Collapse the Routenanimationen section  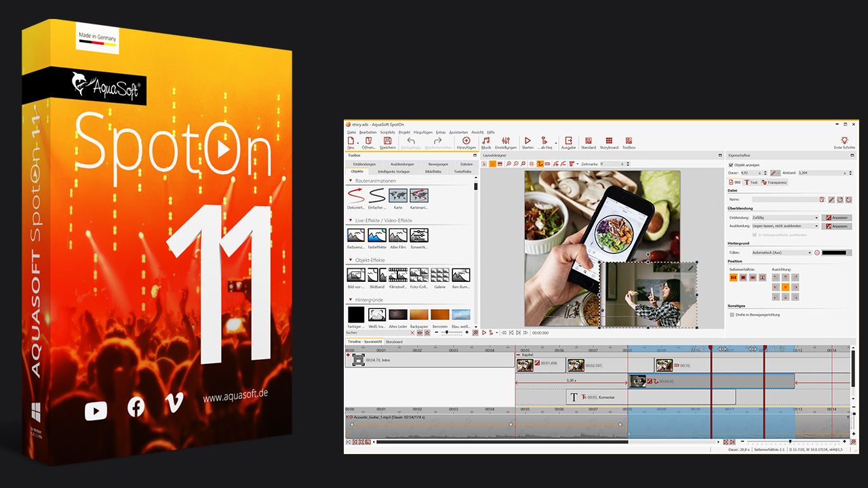pos(351,181)
